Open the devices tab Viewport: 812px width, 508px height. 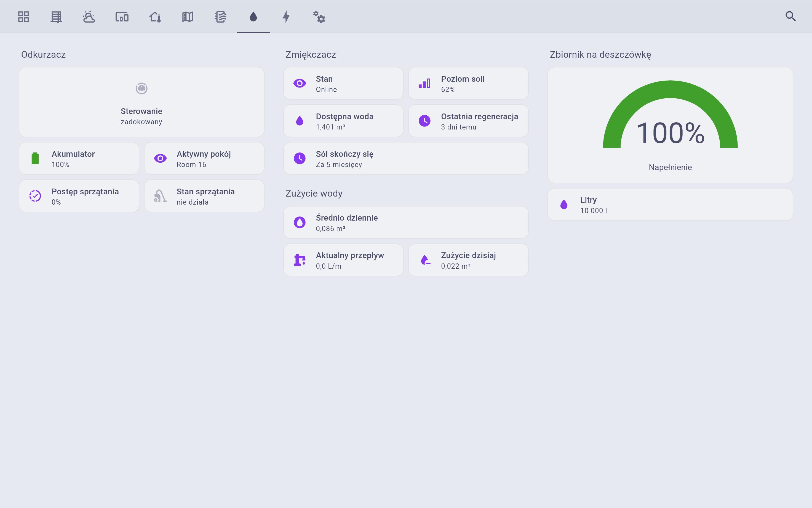click(122, 17)
